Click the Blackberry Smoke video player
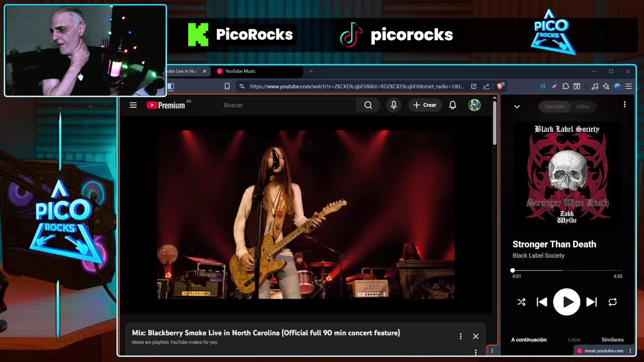Screen dimensions: 644x362 [x=306, y=215]
